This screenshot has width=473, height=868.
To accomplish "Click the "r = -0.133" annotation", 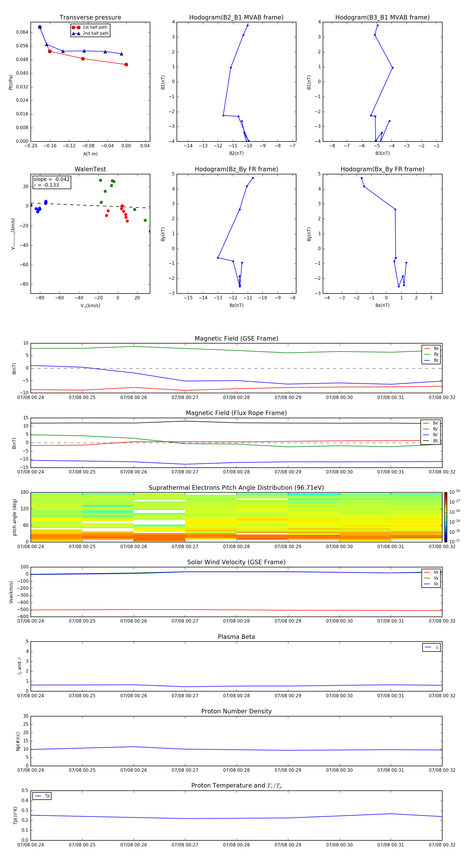I will click(x=47, y=185).
